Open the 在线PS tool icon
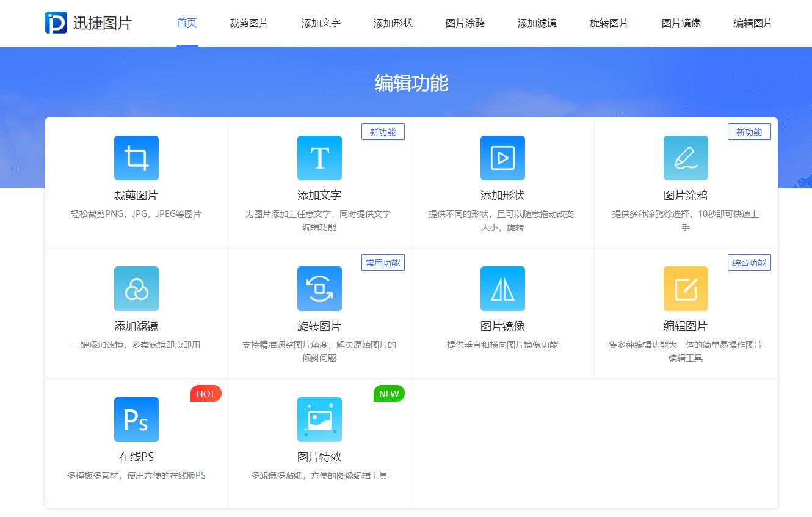 (136, 419)
